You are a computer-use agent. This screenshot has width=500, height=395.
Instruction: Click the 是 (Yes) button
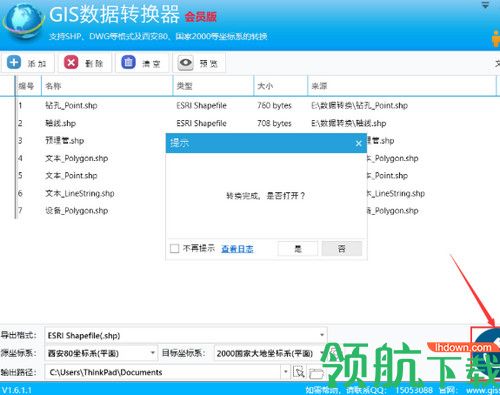pos(298,248)
